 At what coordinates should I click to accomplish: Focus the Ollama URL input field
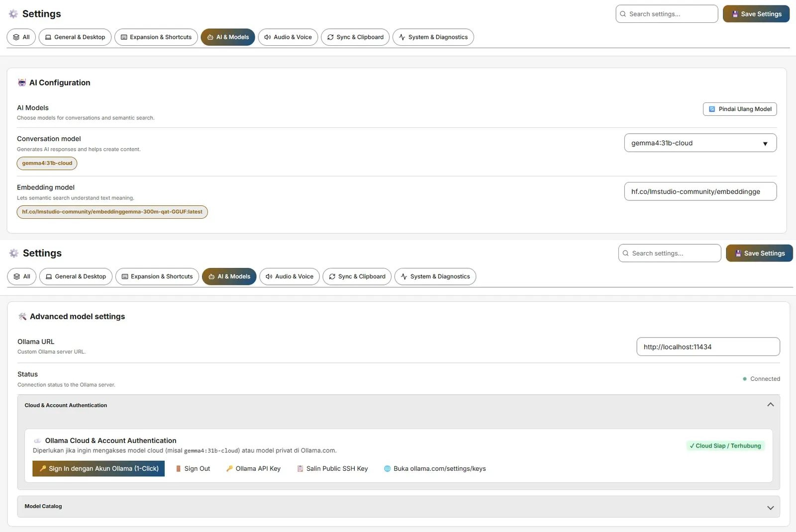tap(708, 347)
